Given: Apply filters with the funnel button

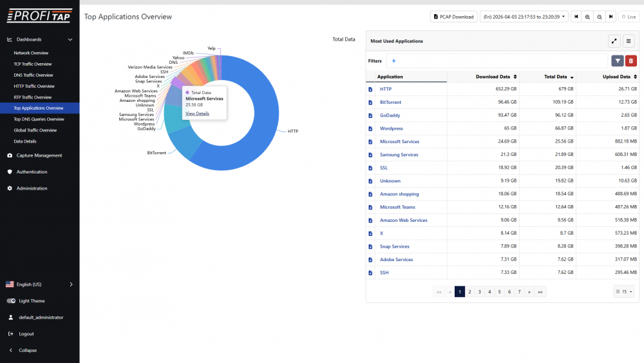Looking at the screenshot, I should (618, 61).
